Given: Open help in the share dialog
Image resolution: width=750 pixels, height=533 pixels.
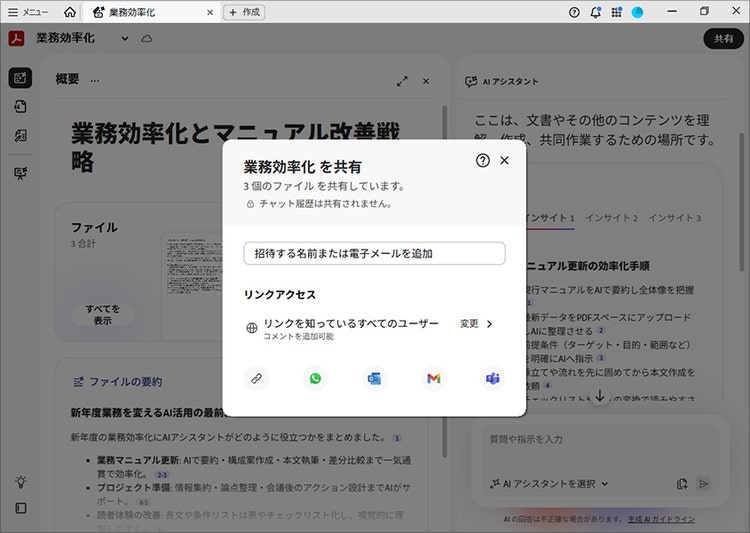Looking at the screenshot, I should [483, 160].
